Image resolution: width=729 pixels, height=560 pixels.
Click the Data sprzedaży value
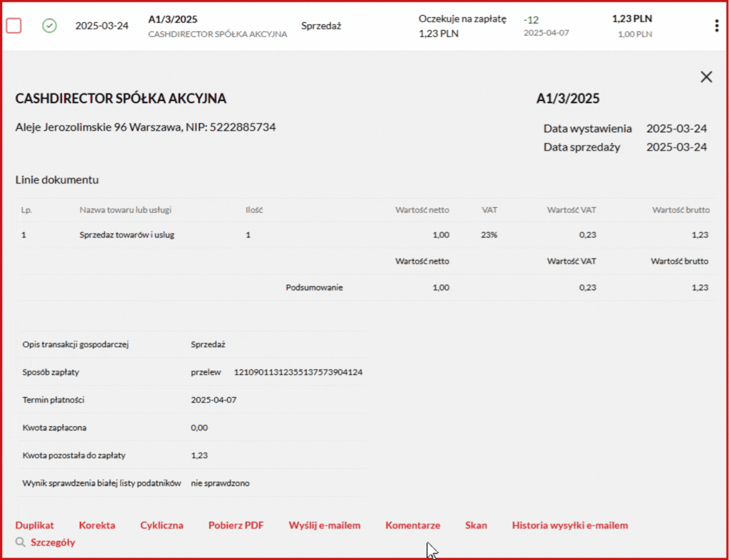pyautogui.click(x=676, y=147)
